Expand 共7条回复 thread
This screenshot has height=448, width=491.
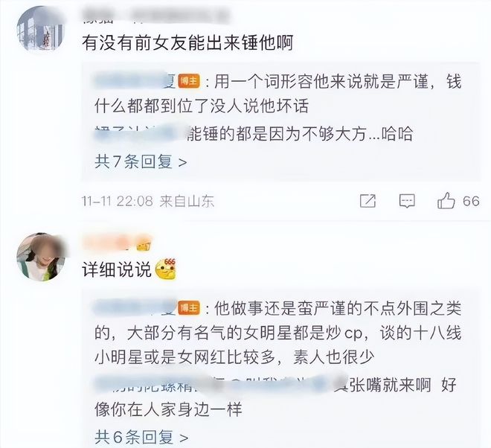tap(141, 162)
